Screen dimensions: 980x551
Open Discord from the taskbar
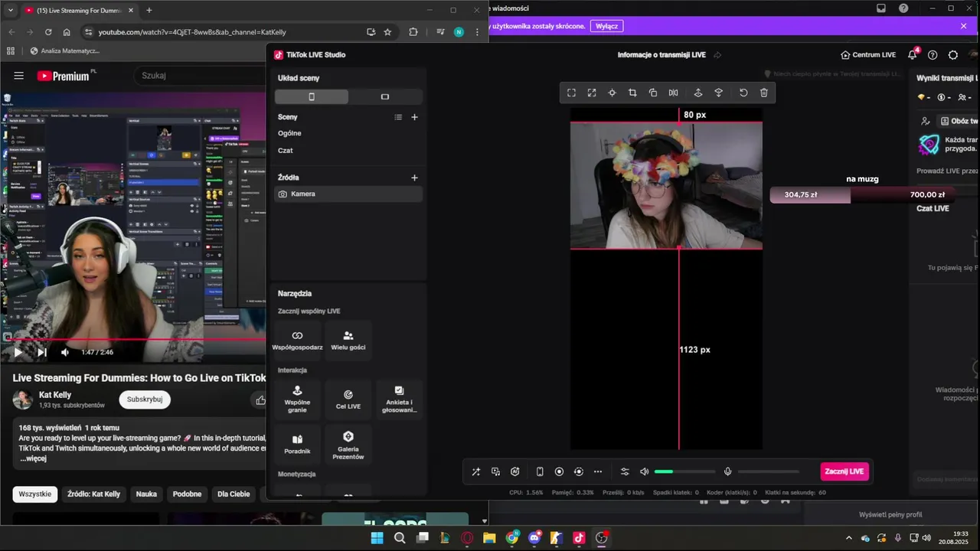coord(534,538)
